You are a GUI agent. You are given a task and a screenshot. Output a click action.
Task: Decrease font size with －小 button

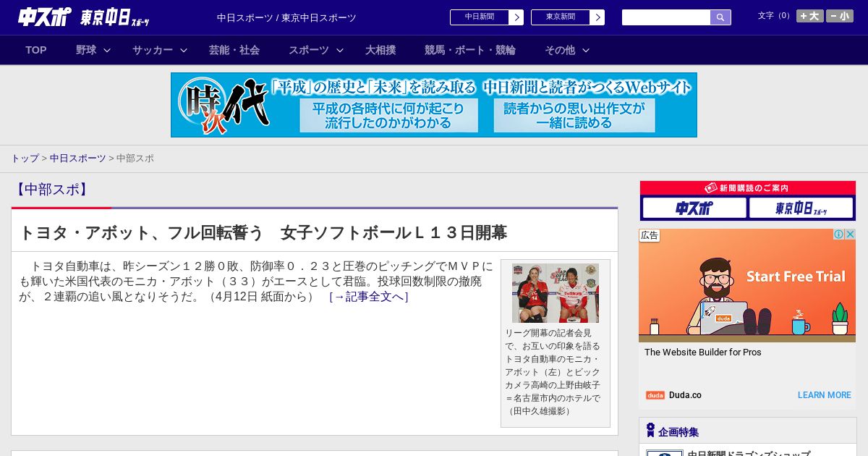840,16
